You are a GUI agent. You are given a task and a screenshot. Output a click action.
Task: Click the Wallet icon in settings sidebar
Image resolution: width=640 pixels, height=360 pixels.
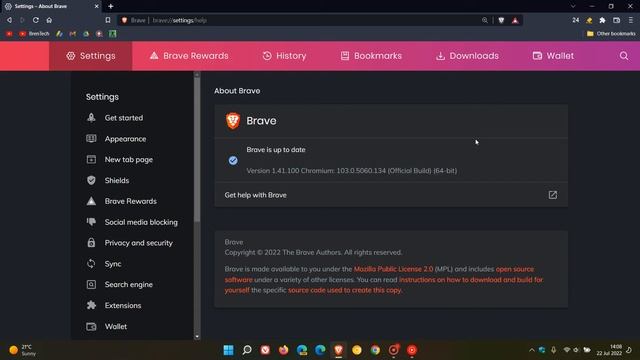(91, 327)
